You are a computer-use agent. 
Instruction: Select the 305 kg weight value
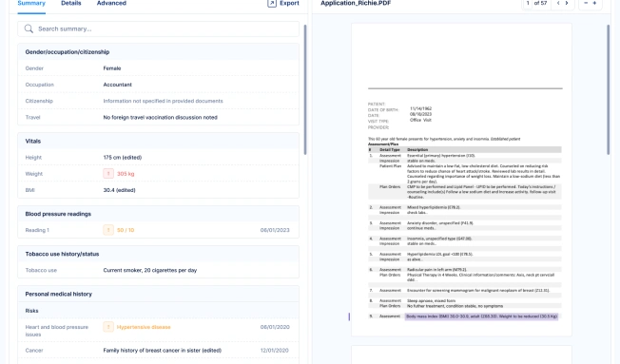tap(126, 174)
